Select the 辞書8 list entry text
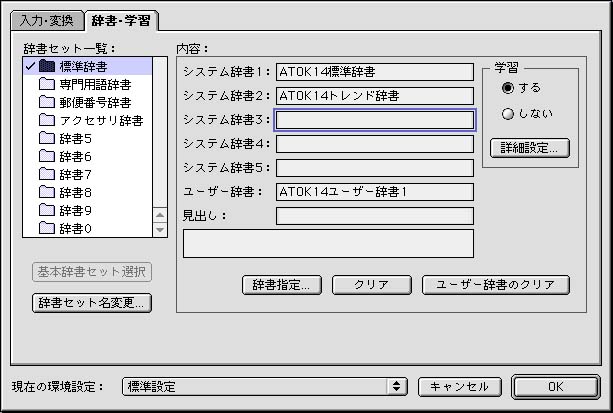This screenshot has width=613, height=413. pyautogui.click(x=75, y=192)
